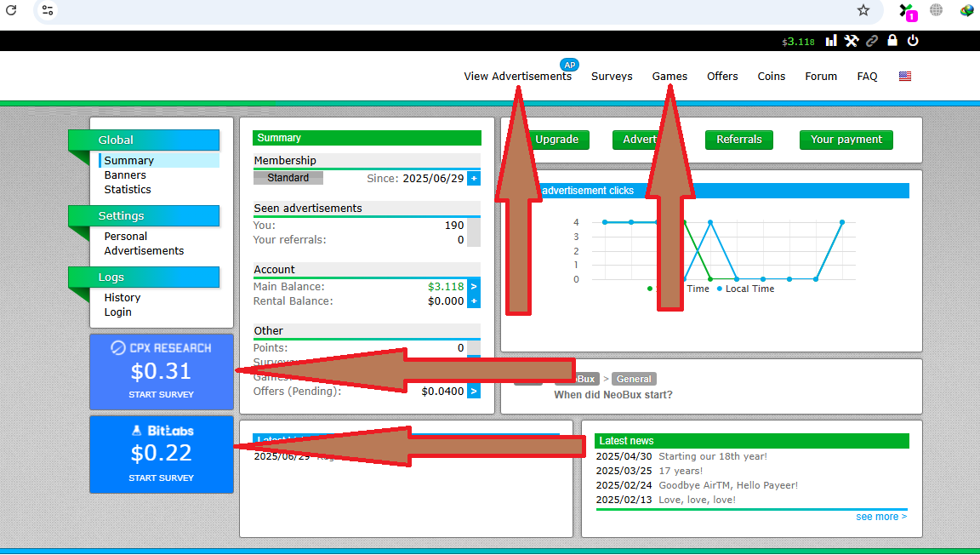Bookmark this page with the star icon

[863, 10]
